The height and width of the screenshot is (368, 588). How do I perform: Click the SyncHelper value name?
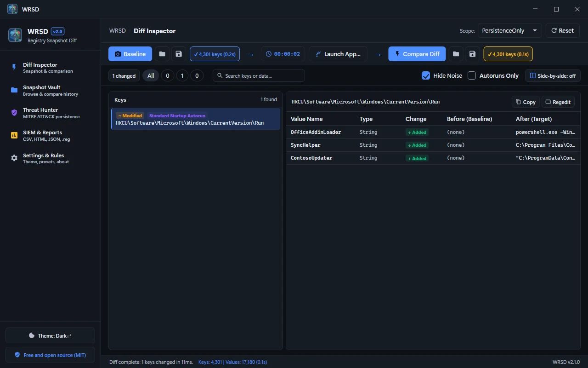pyautogui.click(x=305, y=145)
